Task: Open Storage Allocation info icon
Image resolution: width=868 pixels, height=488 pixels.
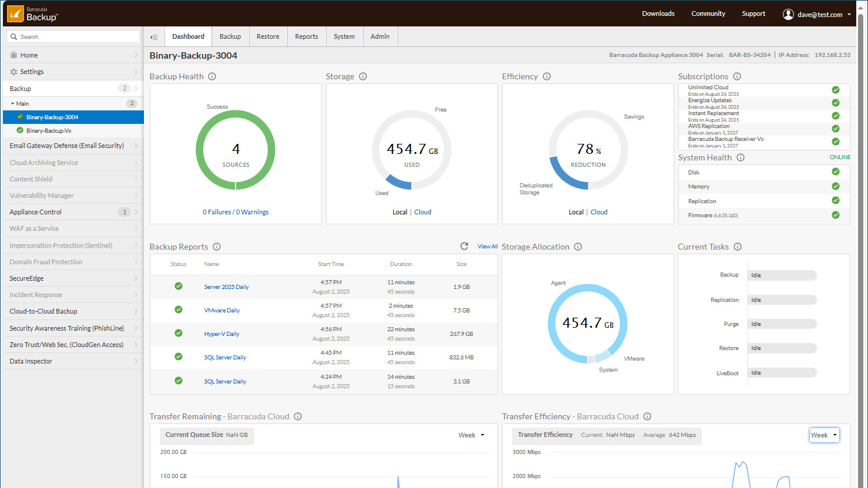Action: pos(578,247)
